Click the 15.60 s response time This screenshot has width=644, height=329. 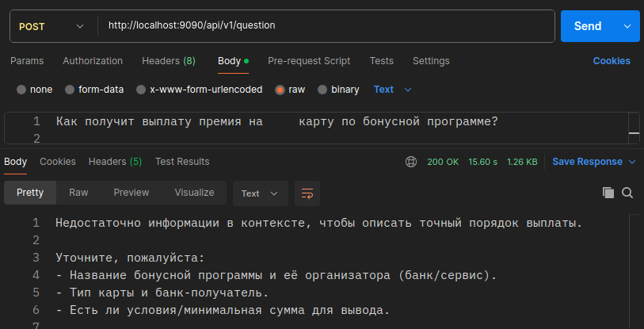(x=483, y=162)
